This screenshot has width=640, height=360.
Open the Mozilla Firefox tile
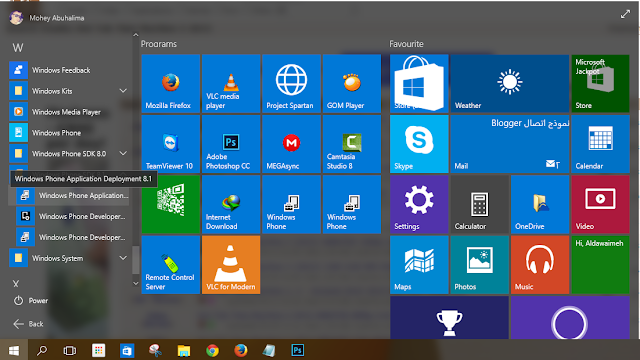point(171,84)
